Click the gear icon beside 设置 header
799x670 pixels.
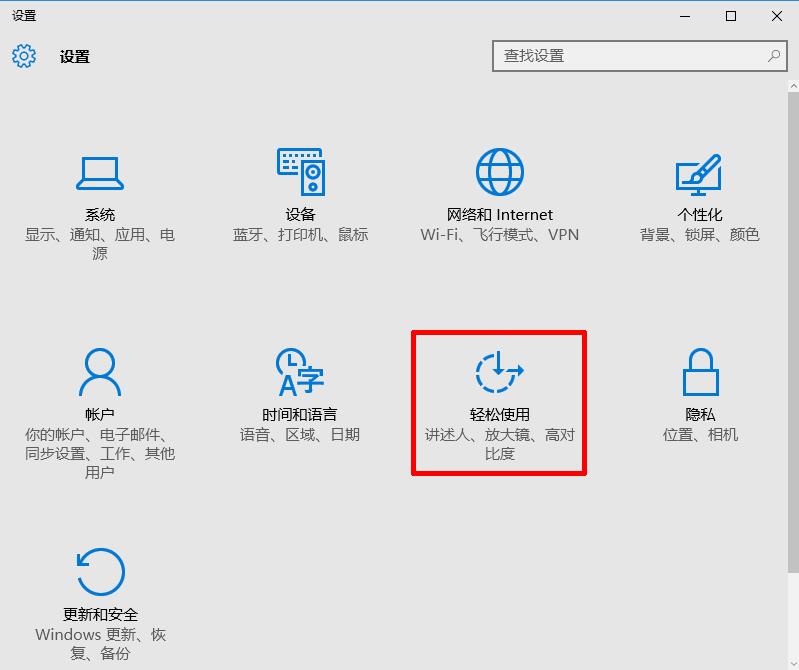pos(24,56)
